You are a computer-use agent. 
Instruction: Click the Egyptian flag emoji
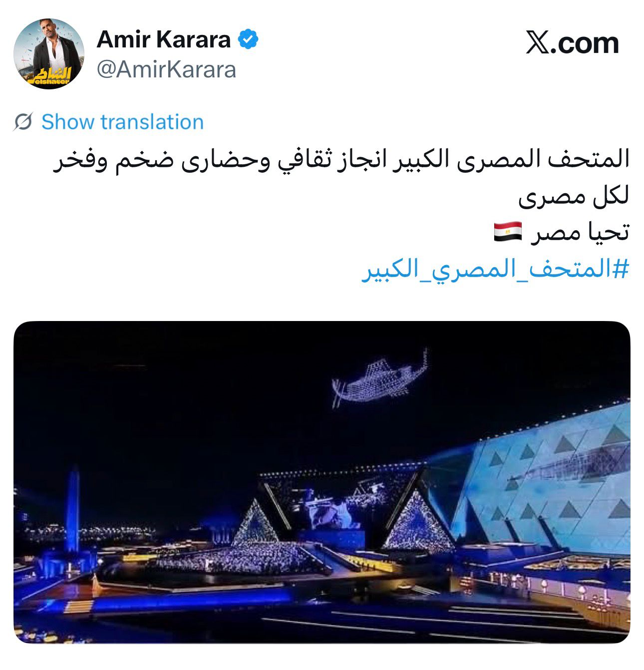pos(508,232)
